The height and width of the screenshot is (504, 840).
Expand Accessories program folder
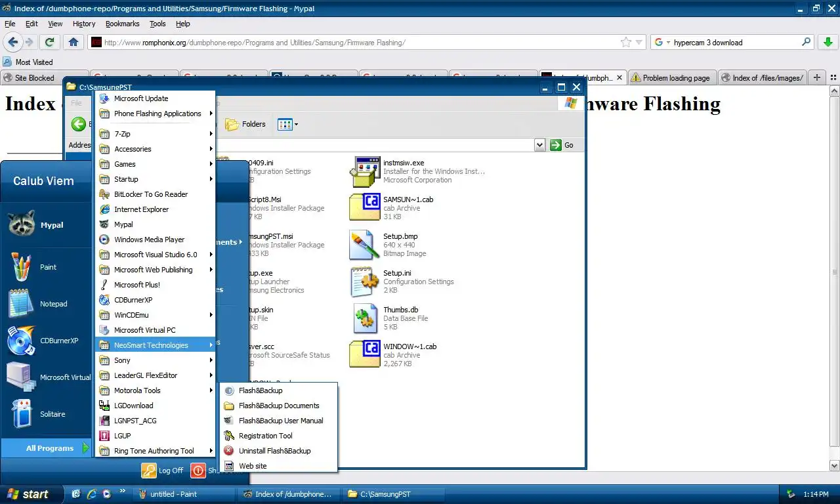(156, 149)
